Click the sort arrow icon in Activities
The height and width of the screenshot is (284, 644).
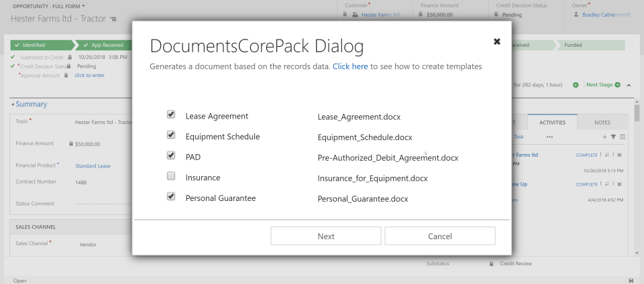click(x=604, y=137)
